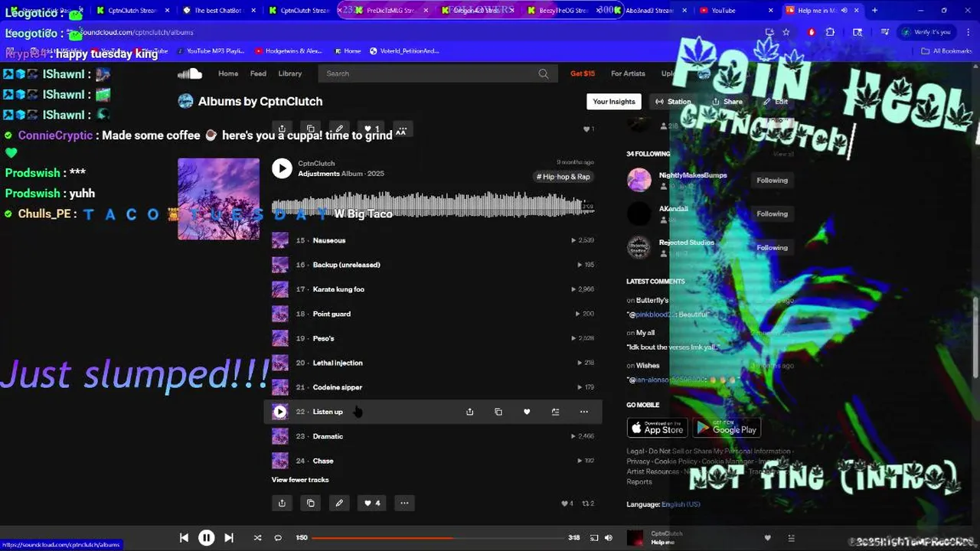
Task: Copy link of Listen up track
Action: point(498,412)
